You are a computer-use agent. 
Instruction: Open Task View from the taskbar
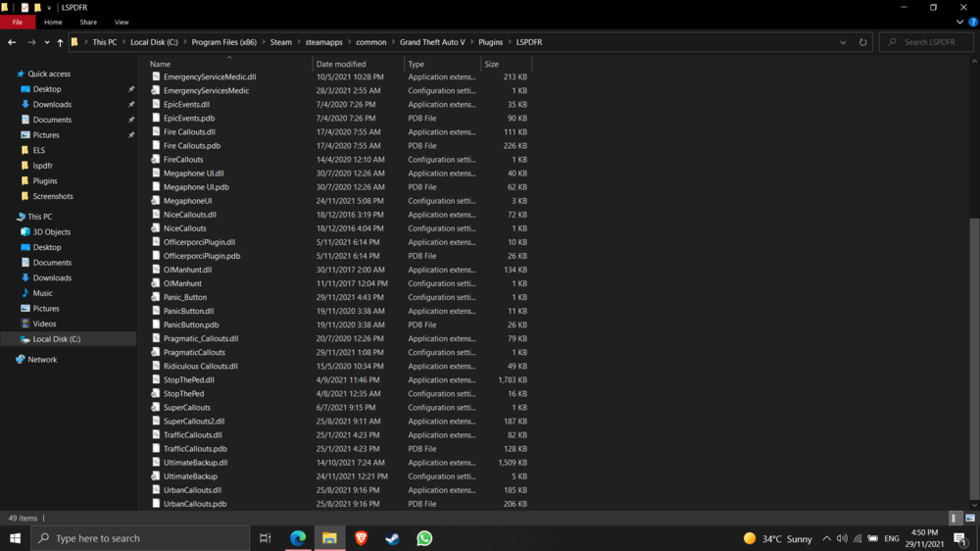265,538
